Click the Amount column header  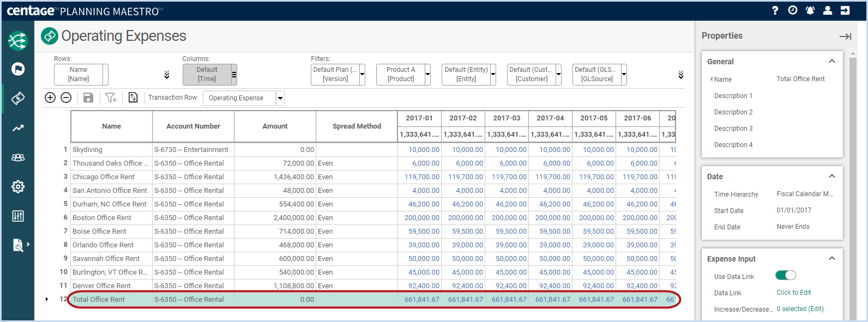(275, 126)
